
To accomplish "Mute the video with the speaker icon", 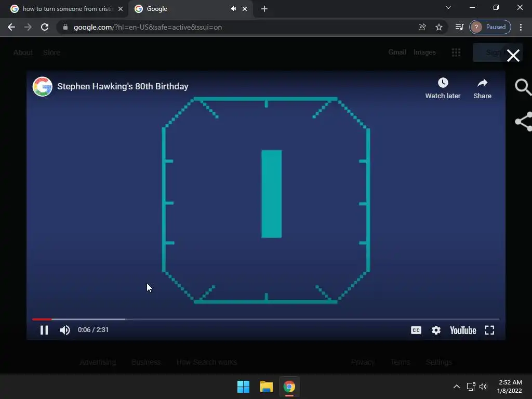I will click(64, 330).
